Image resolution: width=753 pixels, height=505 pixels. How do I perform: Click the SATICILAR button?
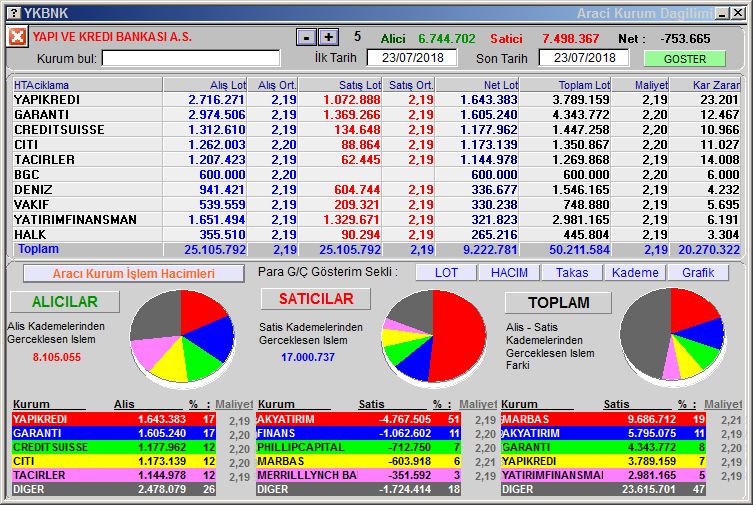pos(316,299)
